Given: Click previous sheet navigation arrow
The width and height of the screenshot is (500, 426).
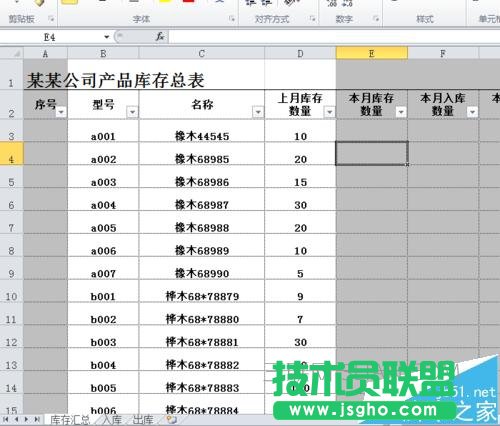Looking at the screenshot, I should (x=16, y=419).
